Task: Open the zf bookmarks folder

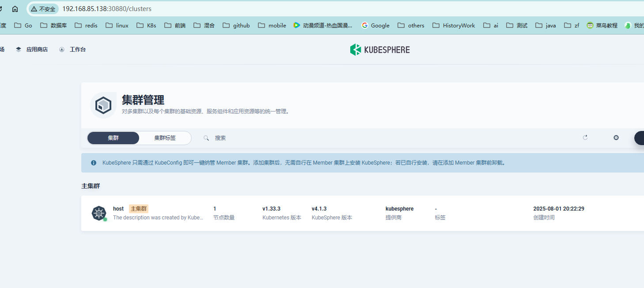Action: pyautogui.click(x=572, y=25)
